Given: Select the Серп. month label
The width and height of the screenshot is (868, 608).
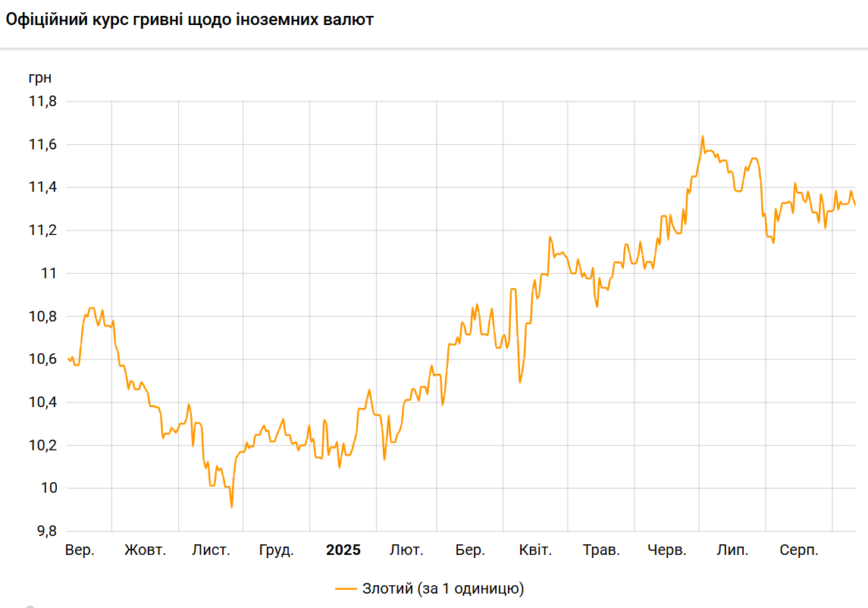Looking at the screenshot, I should [799, 550].
